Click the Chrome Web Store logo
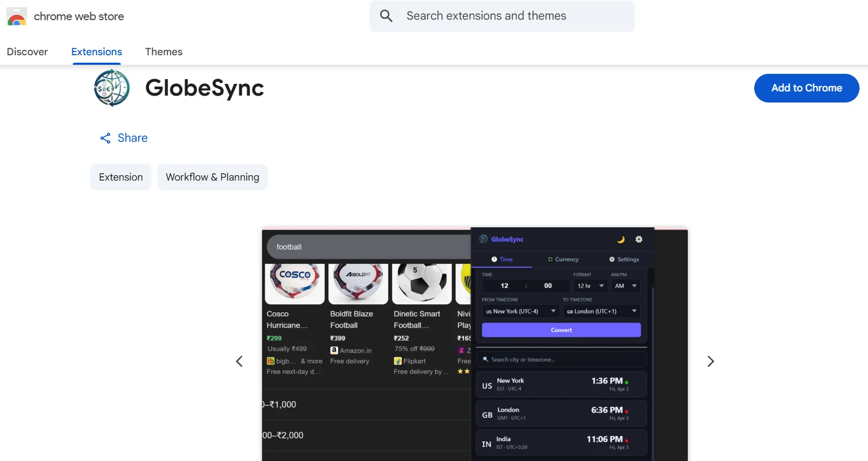The height and width of the screenshot is (461, 868). pos(16,16)
